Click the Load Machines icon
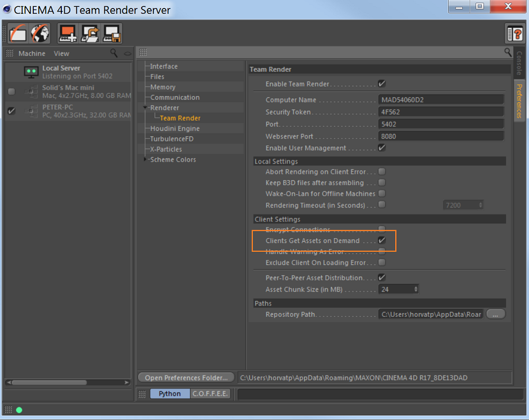Screen dimensions: 529x420 click(89, 33)
